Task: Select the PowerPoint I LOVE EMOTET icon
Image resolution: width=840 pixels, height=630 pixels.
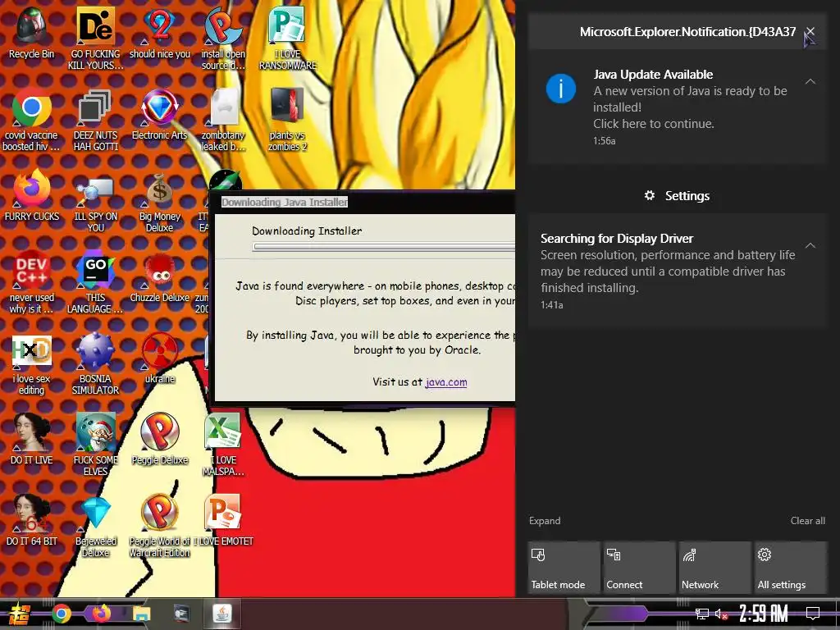Action: [x=223, y=519]
